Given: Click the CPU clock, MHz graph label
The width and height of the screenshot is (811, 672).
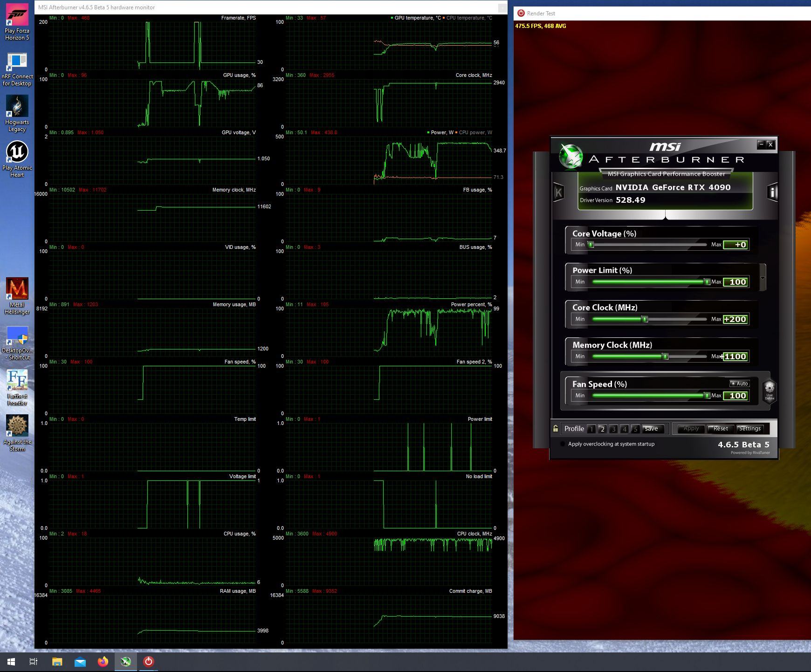Looking at the screenshot, I should (x=474, y=534).
